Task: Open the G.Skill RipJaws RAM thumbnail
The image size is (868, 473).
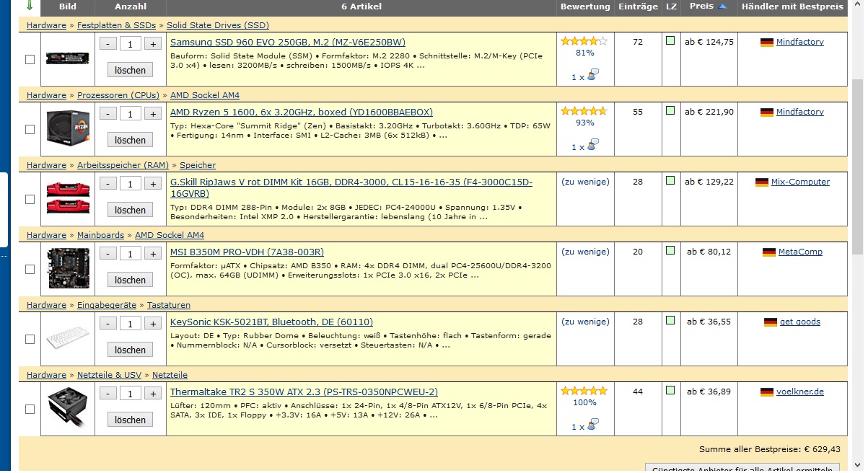Action: 68,199
